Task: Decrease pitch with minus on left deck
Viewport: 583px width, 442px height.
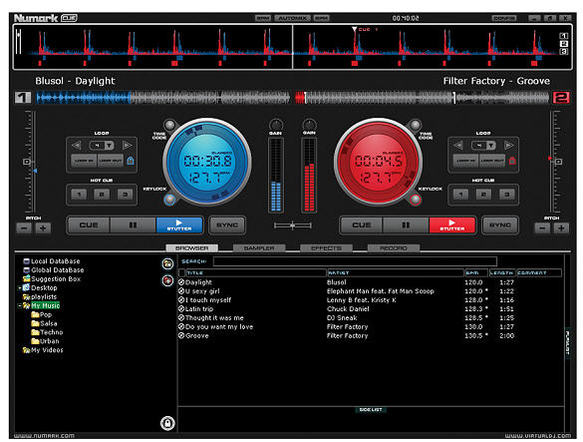Action: [x=24, y=228]
